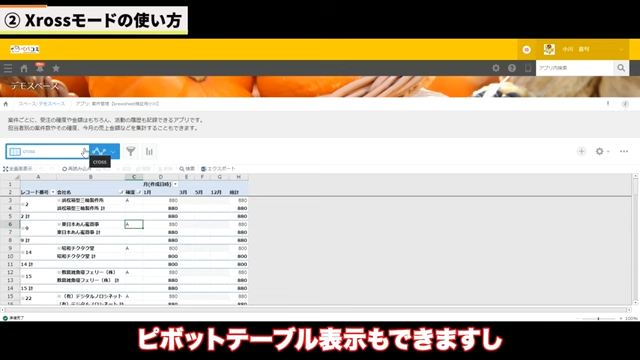640x360 pixels.
Task: Click the 検索 search toolbar button
Action: pyautogui.click(x=187, y=169)
